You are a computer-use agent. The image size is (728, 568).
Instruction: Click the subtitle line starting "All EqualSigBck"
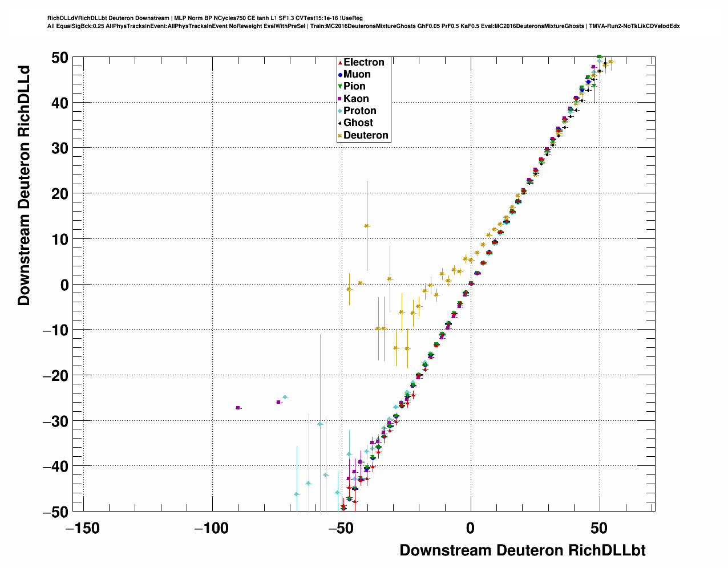tap(363, 26)
